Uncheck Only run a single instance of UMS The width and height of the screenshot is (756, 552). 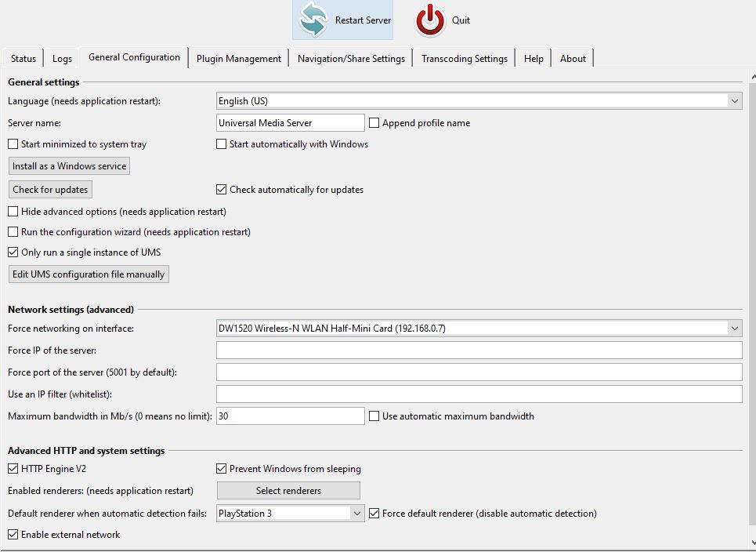[x=13, y=252]
